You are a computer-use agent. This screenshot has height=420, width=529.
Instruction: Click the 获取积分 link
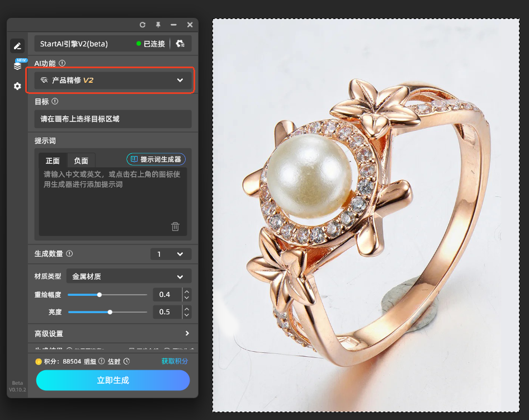175,361
